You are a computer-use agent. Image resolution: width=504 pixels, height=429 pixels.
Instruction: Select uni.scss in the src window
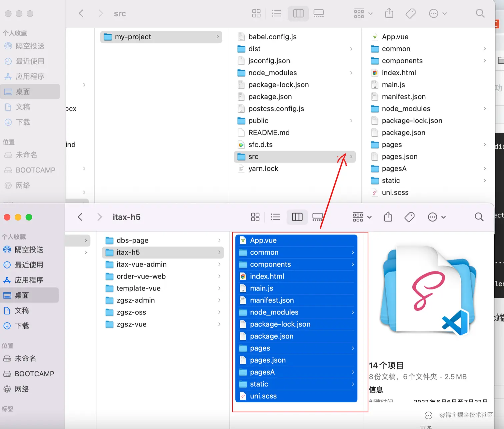(428, 193)
